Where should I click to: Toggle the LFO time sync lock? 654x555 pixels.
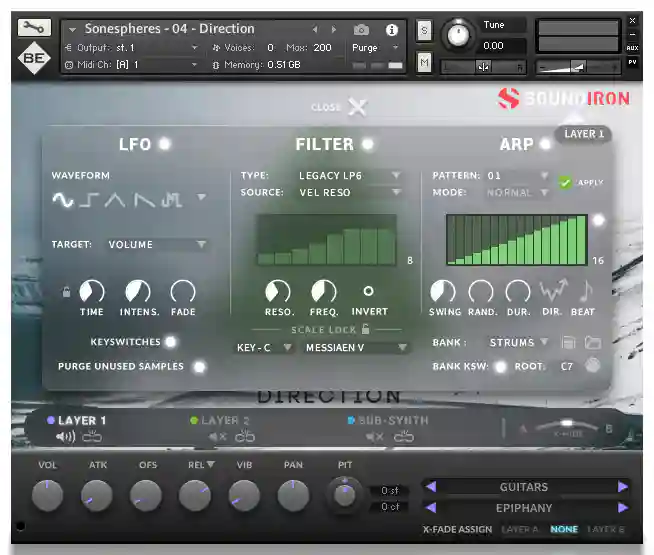coord(66,291)
